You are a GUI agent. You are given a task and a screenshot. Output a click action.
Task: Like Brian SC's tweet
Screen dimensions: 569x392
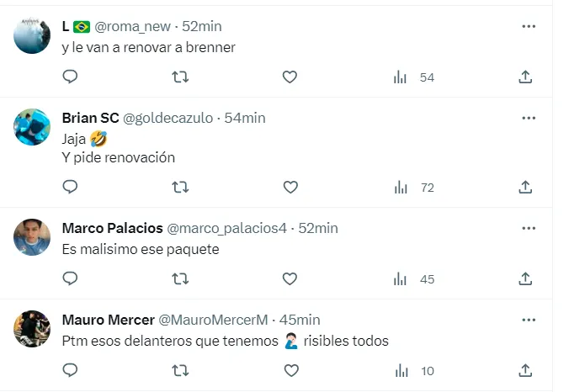pos(290,187)
